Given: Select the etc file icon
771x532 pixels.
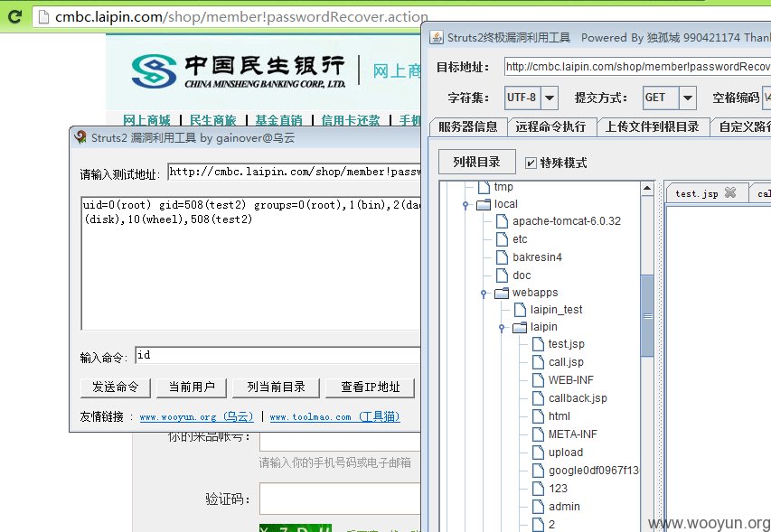Looking at the screenshot, I should (x=502, y=239).
